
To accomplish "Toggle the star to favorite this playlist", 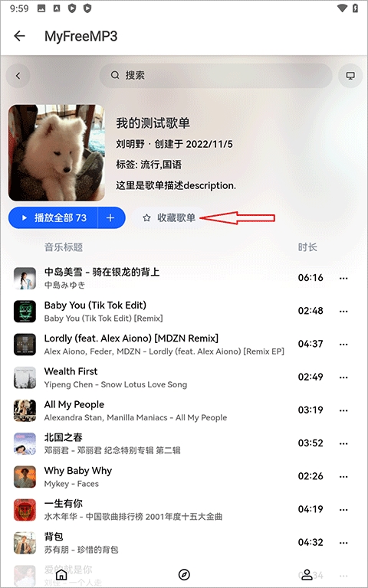I will pos(147,218).
